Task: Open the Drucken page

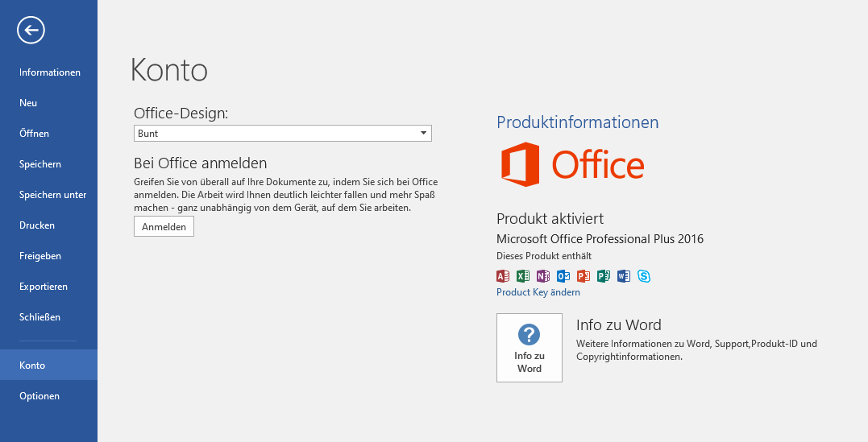Action: click(x=37, y=225)
